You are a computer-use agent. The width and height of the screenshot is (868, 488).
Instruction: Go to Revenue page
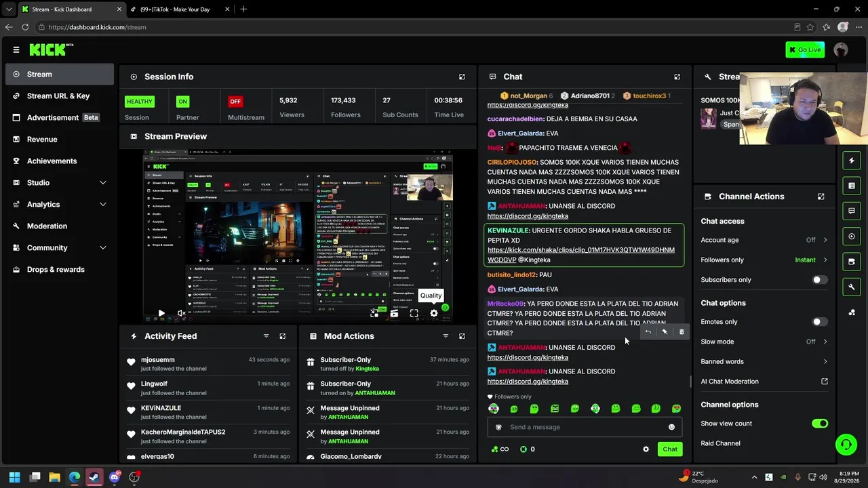tap(60, 140)
